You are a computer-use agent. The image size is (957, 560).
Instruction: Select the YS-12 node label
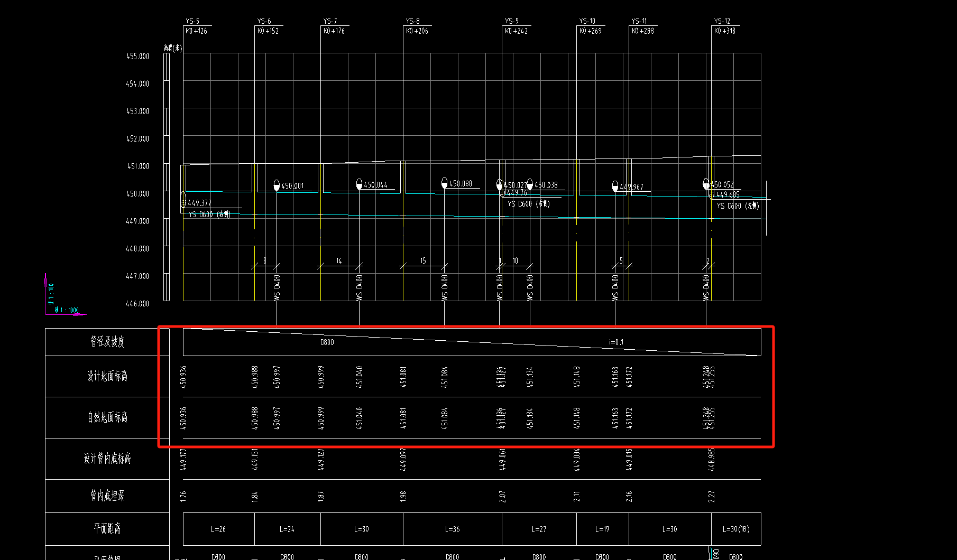coord(722,21)
